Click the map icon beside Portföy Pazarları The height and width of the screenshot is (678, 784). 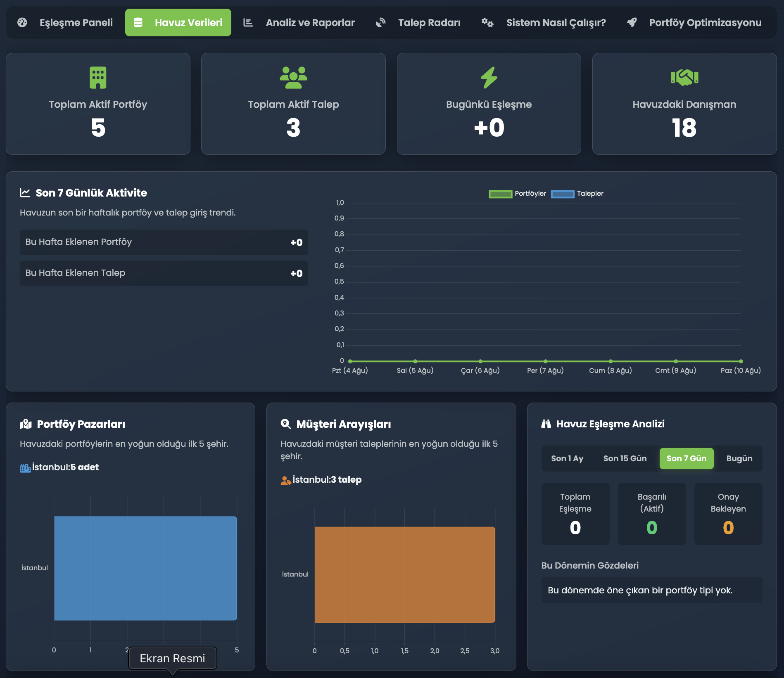tap(26, 424)
